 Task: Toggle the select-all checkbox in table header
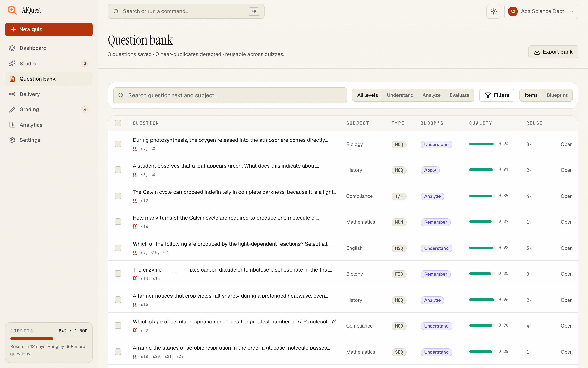click(118, 123)
